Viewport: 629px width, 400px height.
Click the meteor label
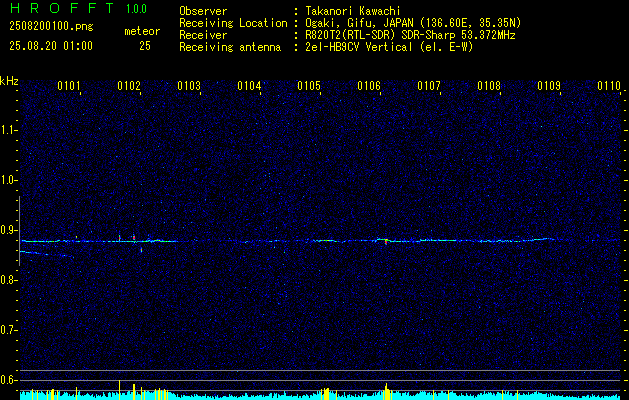(142, 31)
